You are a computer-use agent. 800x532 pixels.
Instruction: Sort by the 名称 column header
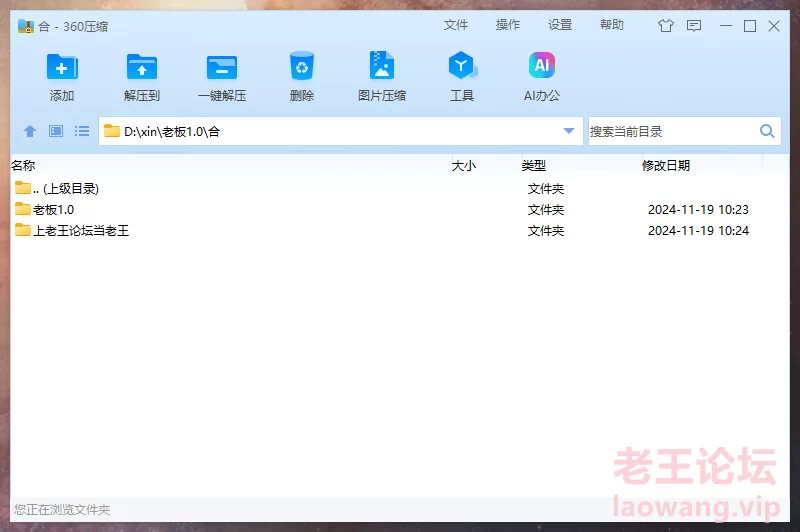[23, 165]
